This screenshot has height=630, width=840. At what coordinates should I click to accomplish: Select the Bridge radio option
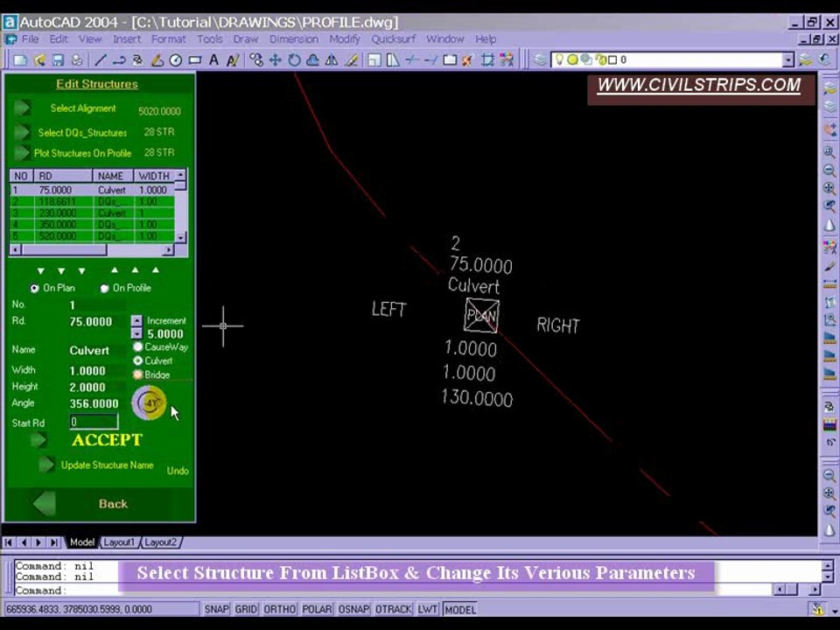(x=137, y=374)
